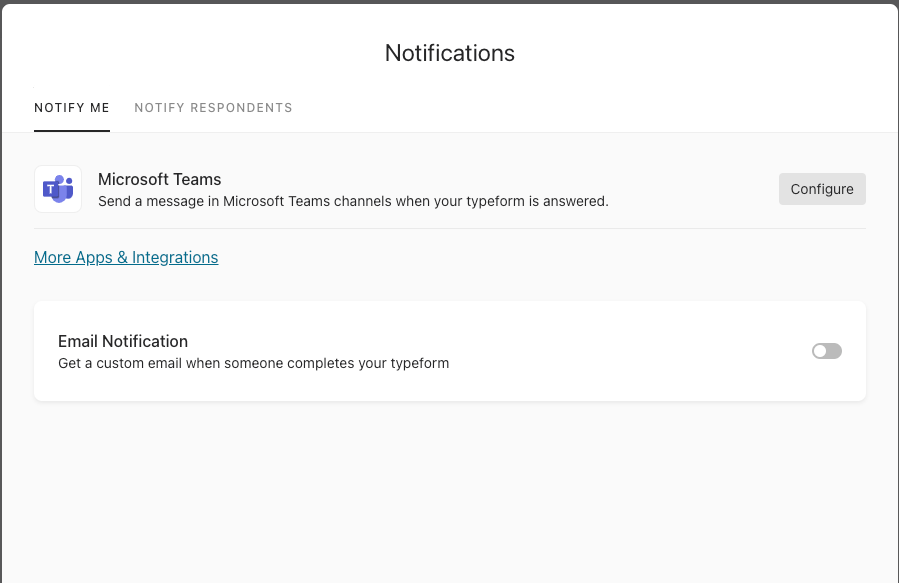Click the empty area below the Email Notification card
Screen dimensions: 899x583
coord(450,492)
